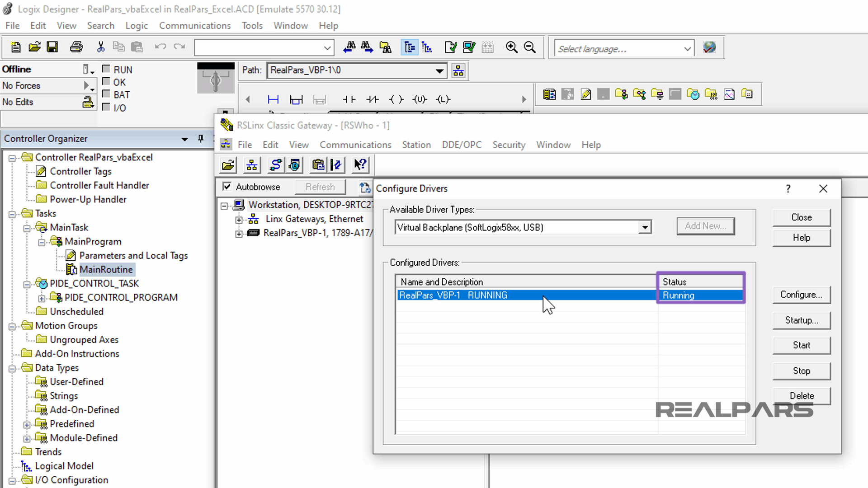
Task: Expand the PIDE_CONTROL_PROGRAM tree node
Action: 42,298
